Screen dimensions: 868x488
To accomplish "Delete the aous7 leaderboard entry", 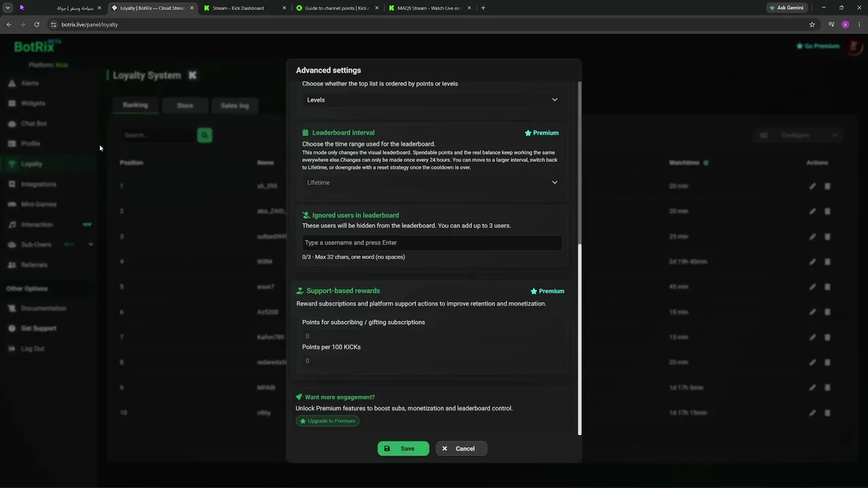I will (827, 287).
